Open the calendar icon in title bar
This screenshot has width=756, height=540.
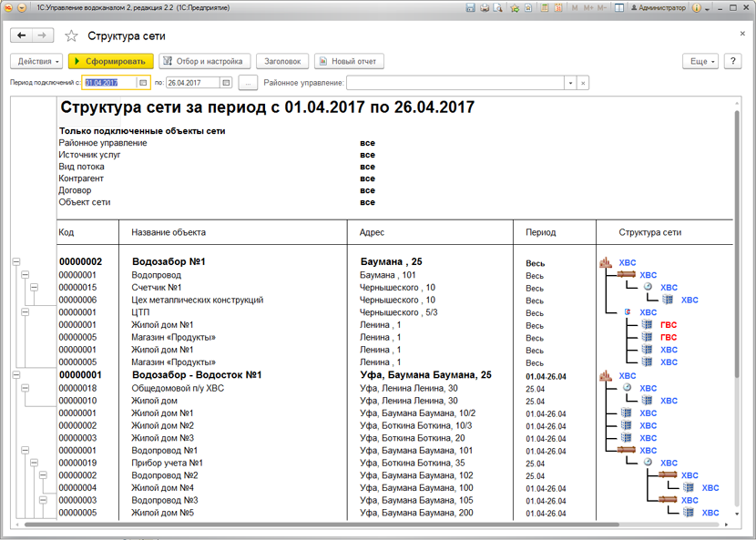pyautogui.click(x=557, y=7)
